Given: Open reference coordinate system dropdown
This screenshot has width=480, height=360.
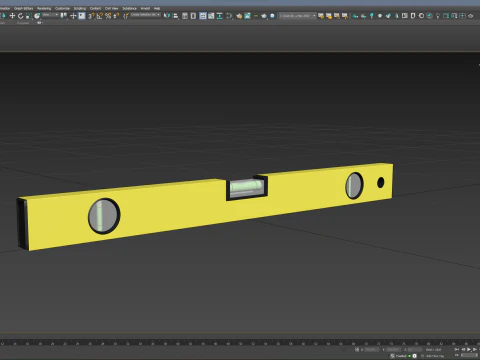Looking at the screenshot, I should point(50,15).
